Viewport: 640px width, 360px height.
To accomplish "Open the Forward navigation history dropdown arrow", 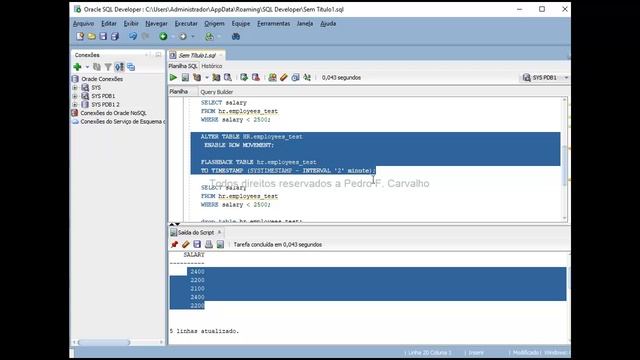I will (x=193, y=36).
